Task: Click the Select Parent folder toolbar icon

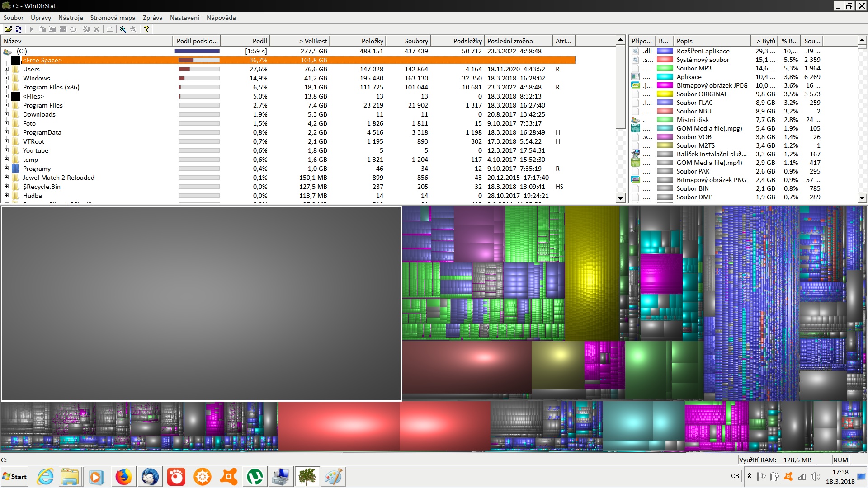Action: tap(110, 29)
